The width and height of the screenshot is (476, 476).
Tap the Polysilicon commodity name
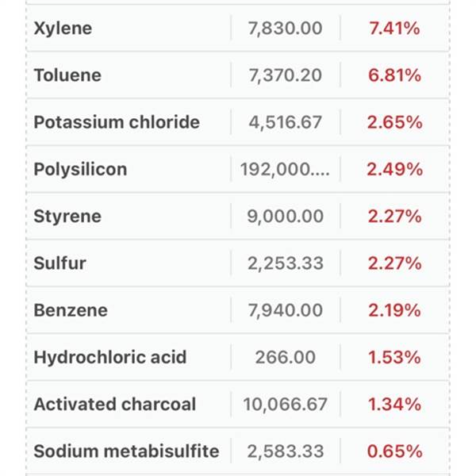click(80, 169)
